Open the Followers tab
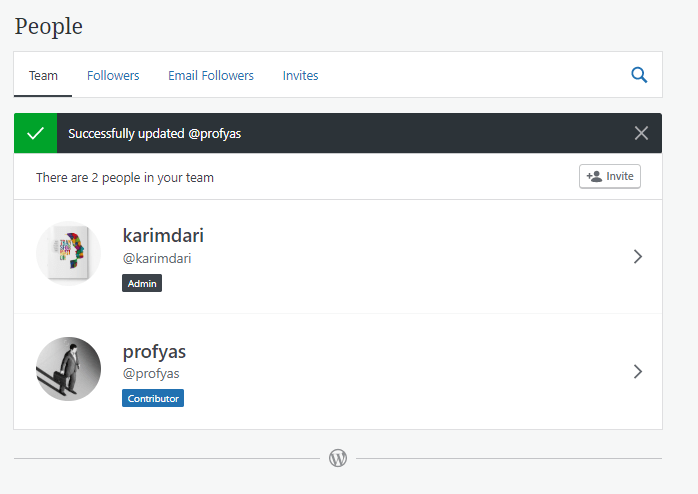 click(113, 75)
